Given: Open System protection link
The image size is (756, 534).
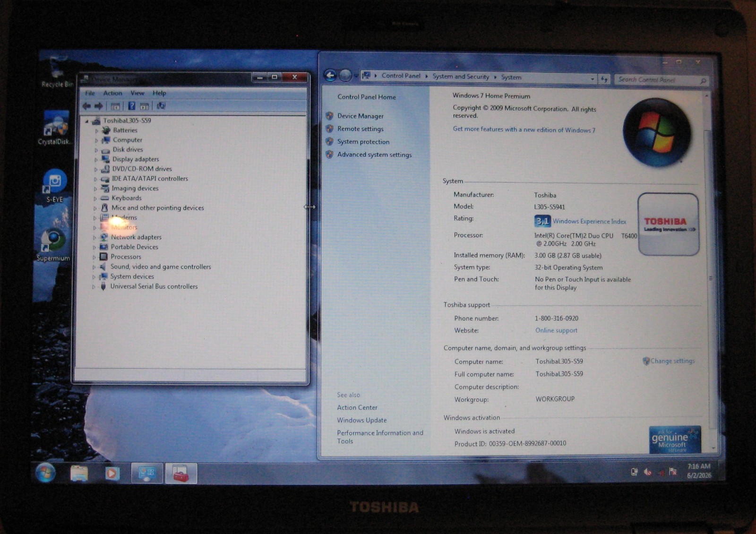Looking at the screenshot, I should (363, 141).
